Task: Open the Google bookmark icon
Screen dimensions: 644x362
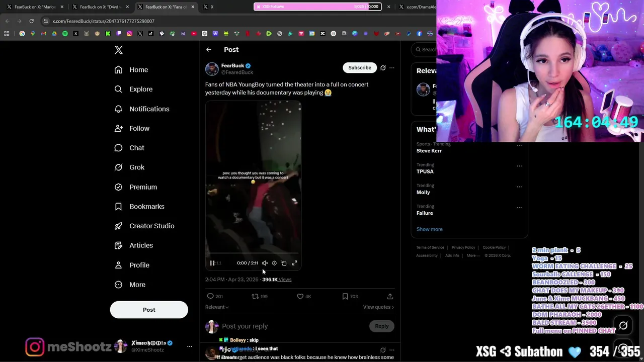Action: pyautogui.click(x=22, y=34)
